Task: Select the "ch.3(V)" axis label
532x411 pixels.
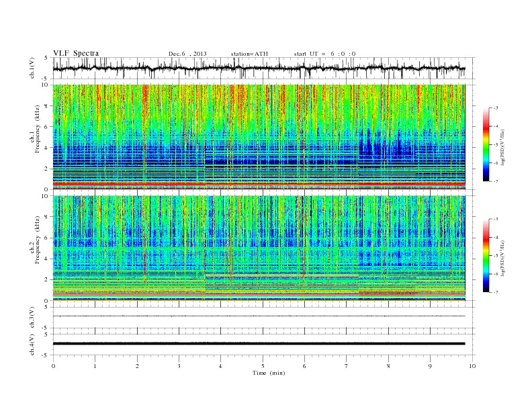Action: 32,318
